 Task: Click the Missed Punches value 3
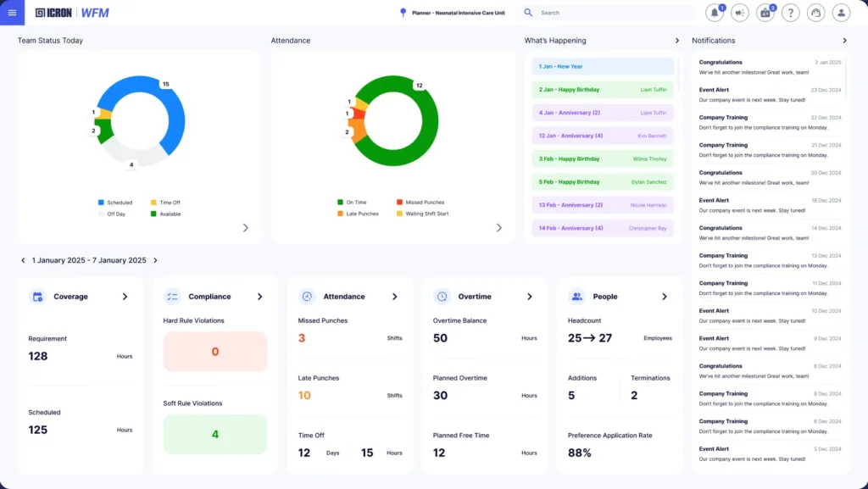(302, 338)
